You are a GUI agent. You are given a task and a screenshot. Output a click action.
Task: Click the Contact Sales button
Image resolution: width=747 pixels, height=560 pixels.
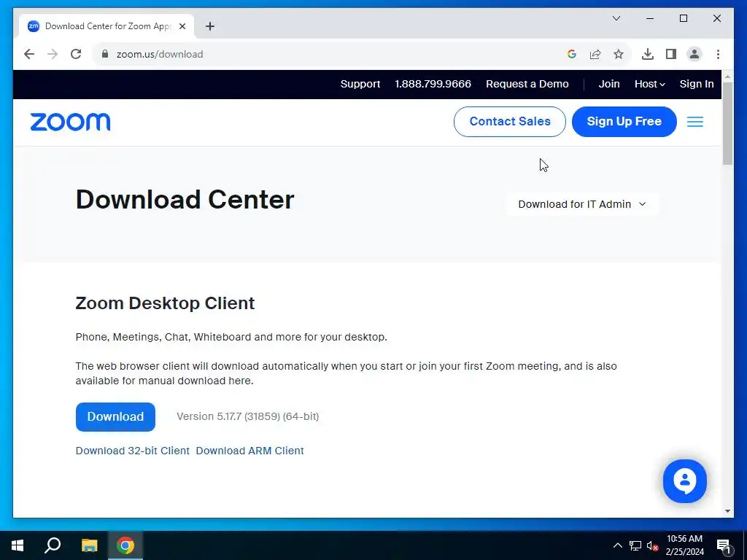(x=510, y=122)
